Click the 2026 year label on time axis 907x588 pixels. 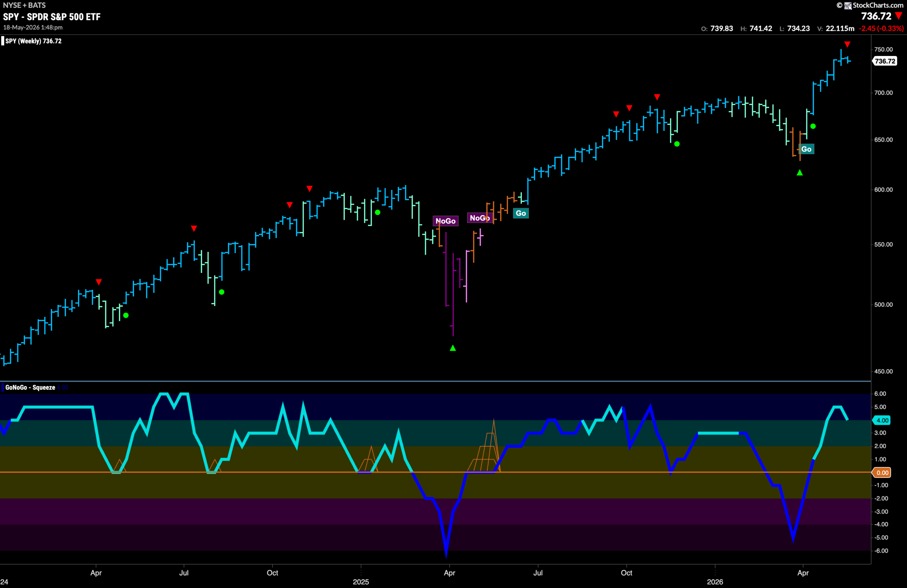coord(715,582)
